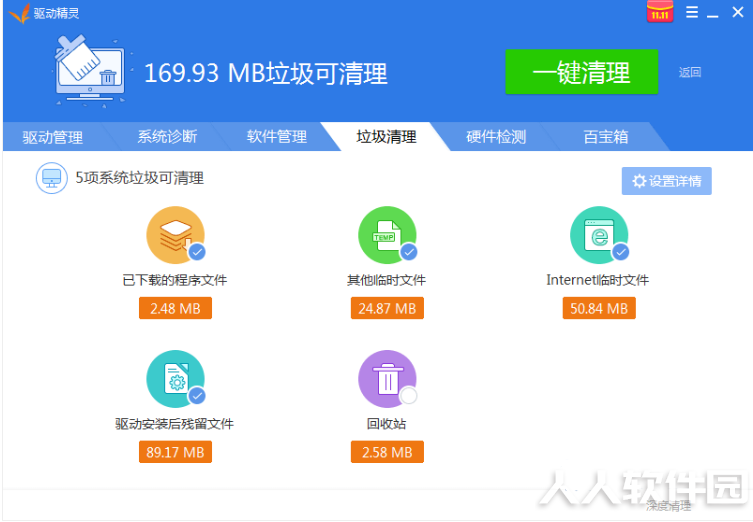
Task: Click the Internet临时文件 text label
Action: [x=598, y=280]
